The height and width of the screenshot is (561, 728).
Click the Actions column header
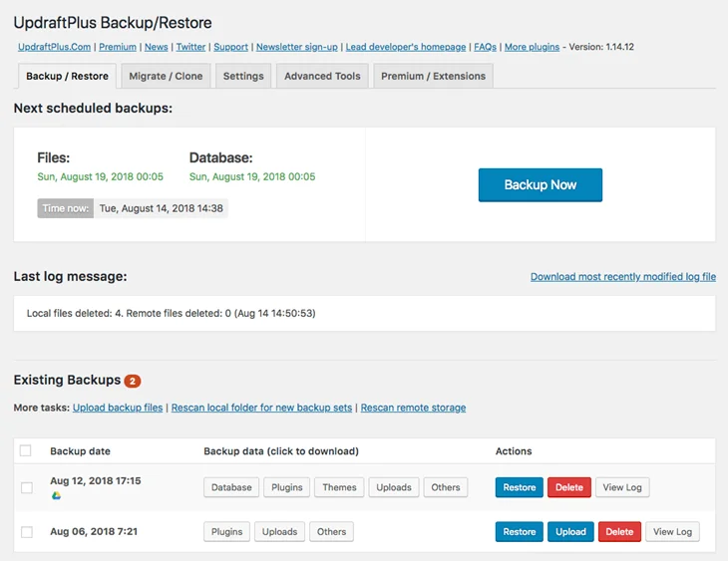pos(514,451)
